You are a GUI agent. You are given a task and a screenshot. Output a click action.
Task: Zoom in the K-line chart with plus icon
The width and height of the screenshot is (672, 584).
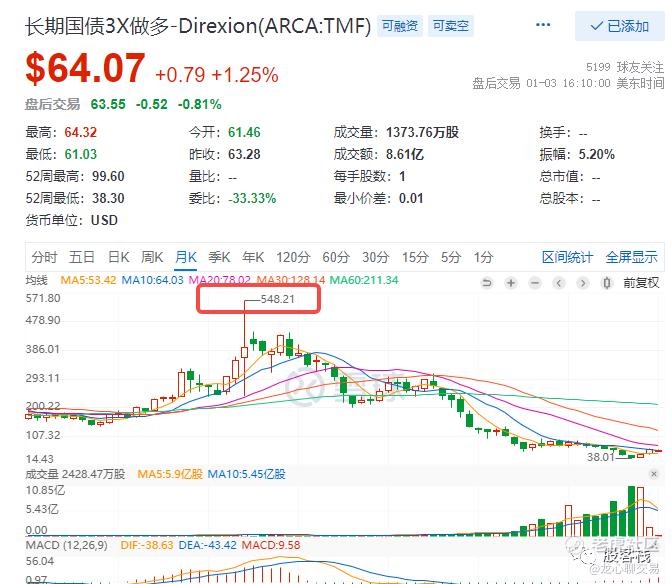coord(511,283)
